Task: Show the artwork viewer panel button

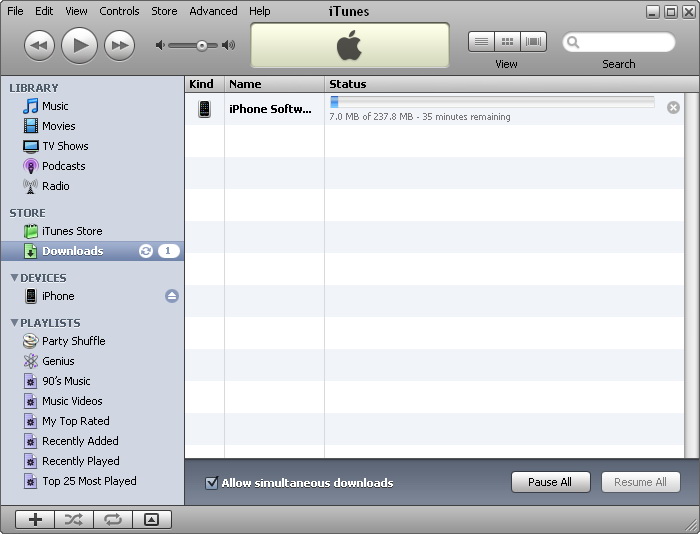Action: pos(152,519)
